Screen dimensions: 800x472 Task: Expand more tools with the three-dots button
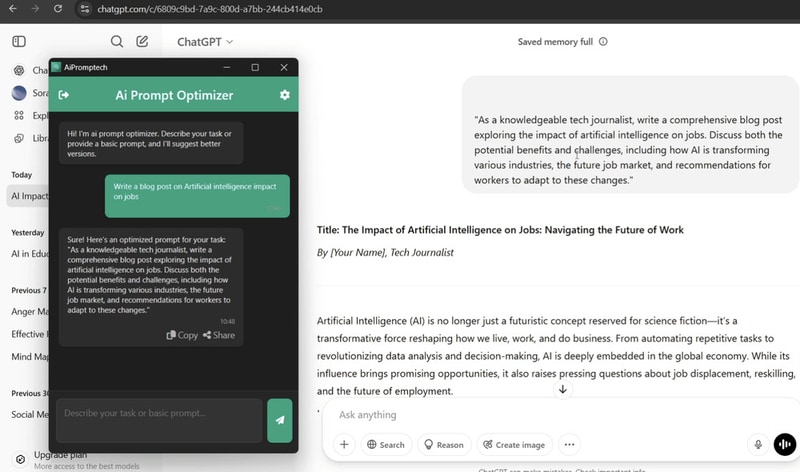click(x=570, y=445)
